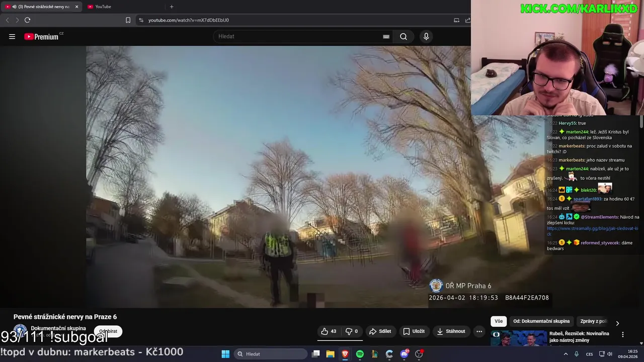This screenshot has height=362, width=644.
Task: Open the three-dot more actions menu
Action: click(x=479, y=331)
